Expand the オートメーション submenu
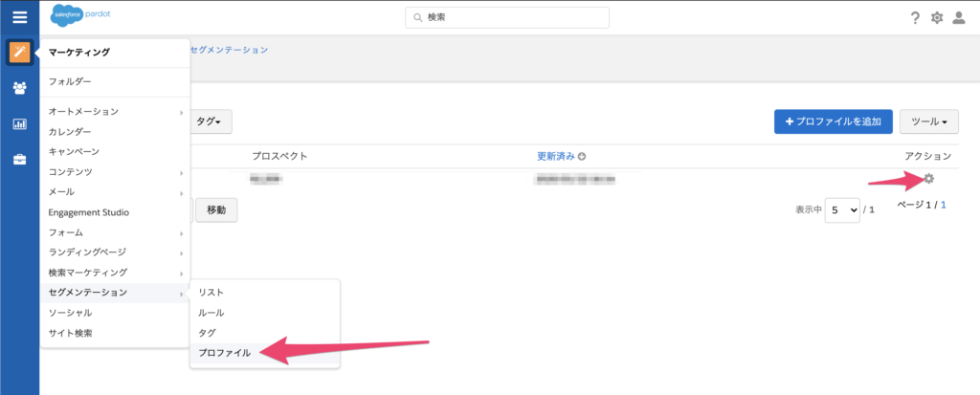This screenshot has width=980, height=395. (115, 112)
